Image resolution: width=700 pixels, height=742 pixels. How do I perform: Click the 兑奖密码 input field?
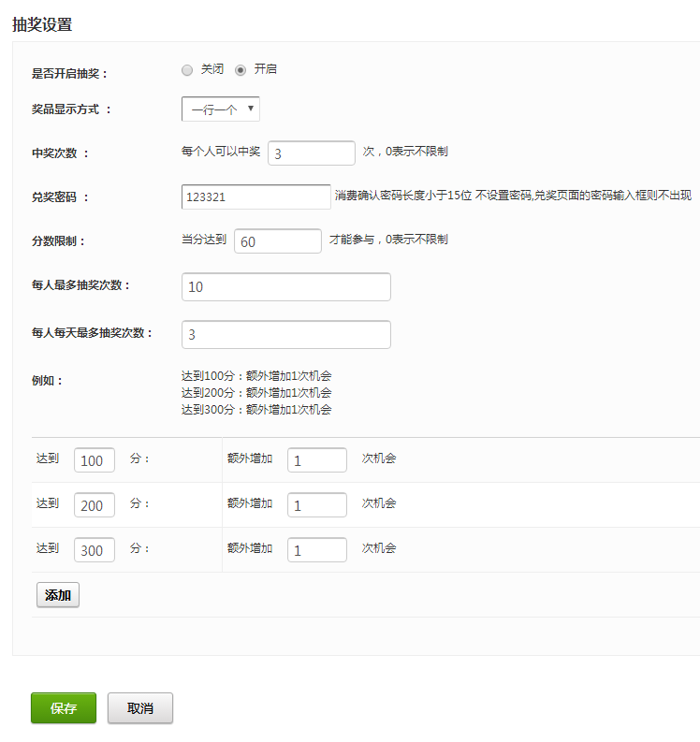255,197
